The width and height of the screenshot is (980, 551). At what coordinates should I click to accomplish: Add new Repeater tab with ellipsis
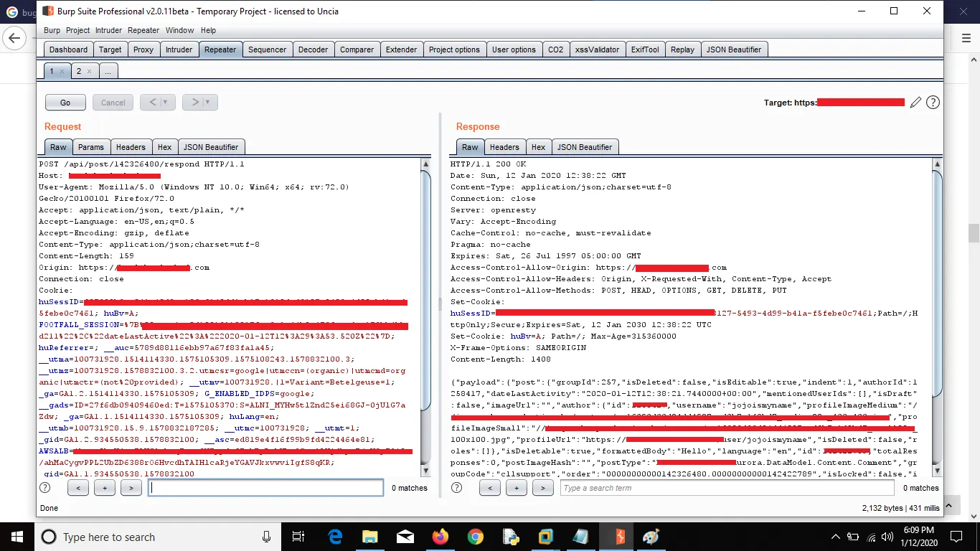coord(108,71)
